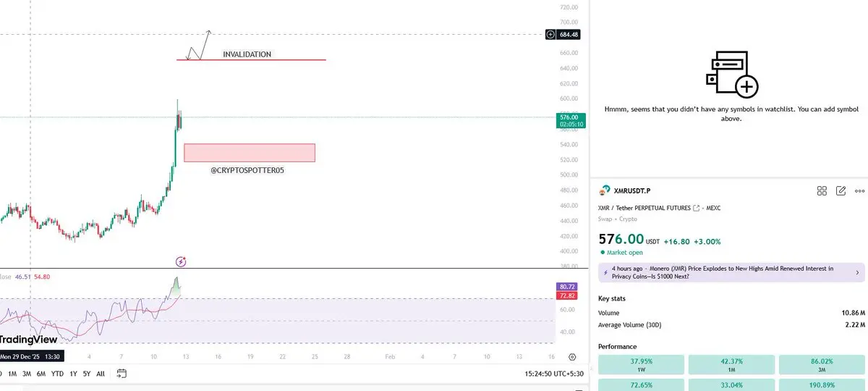This screenshot has width=868, height=391.
Task: Select the 6M time range
Action: [x=41, y=374]
